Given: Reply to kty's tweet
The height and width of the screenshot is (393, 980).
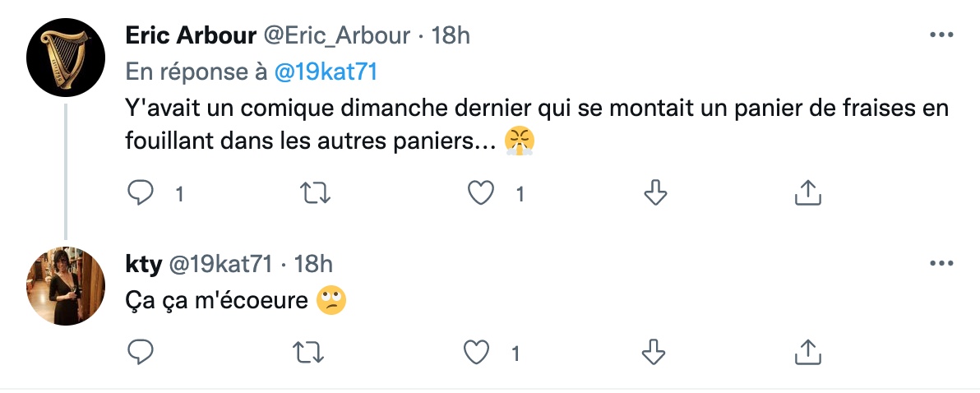Looking at the screenshot, I should (140, 353).
